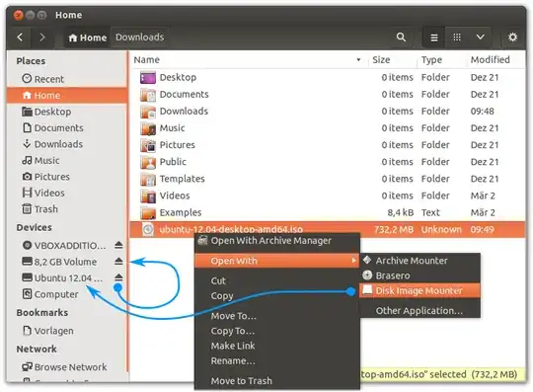533x392 pixels.
Task: Open Ubuntu 12.04 device in sidebar
Action: pos(62,277)
